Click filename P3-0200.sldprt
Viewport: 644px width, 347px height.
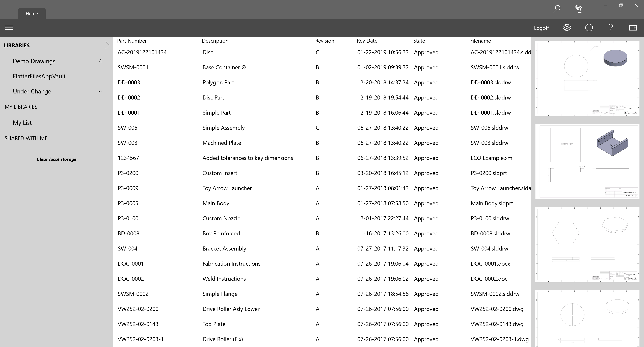coord(489,173)
